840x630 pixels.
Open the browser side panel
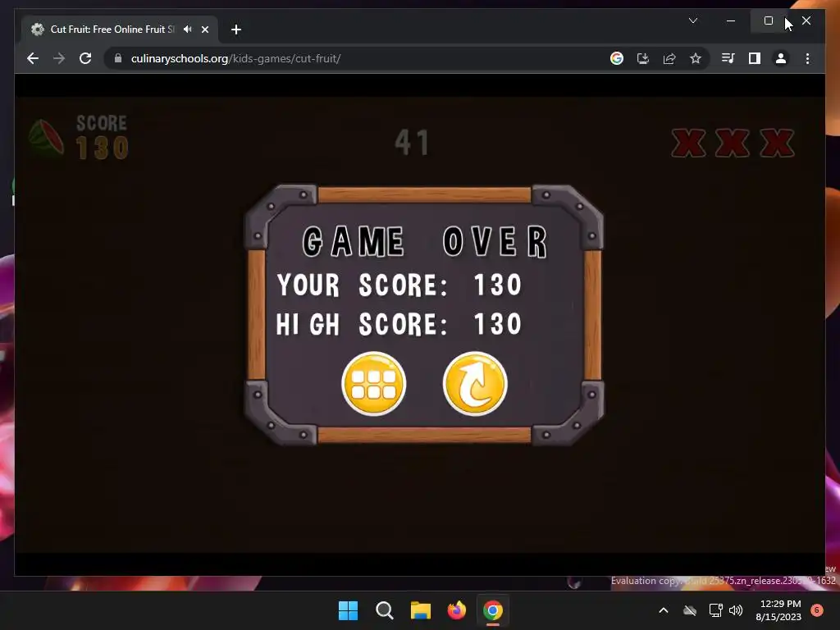(755, 58)
